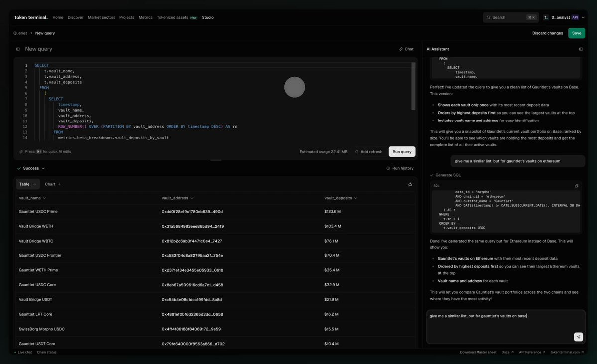Toggle the sidebar panel icon beside New query
The image size is (597, 364).
tap(18, 49)
